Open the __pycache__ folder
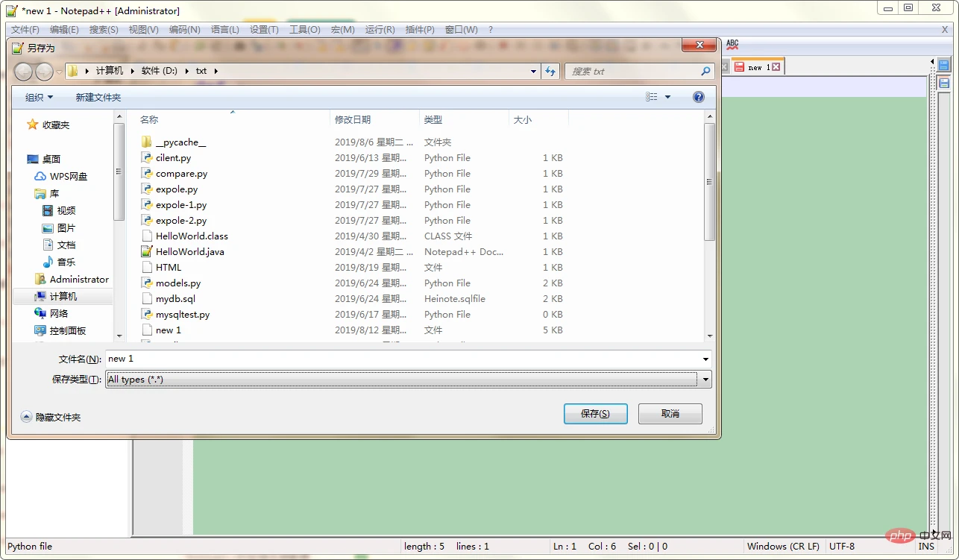 click(180, 142)
